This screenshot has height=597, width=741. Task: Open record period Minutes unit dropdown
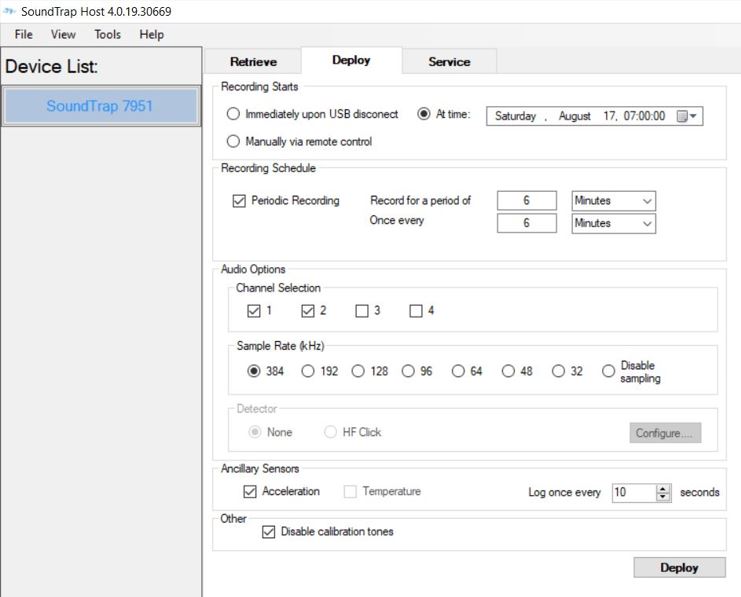(613, 201)
